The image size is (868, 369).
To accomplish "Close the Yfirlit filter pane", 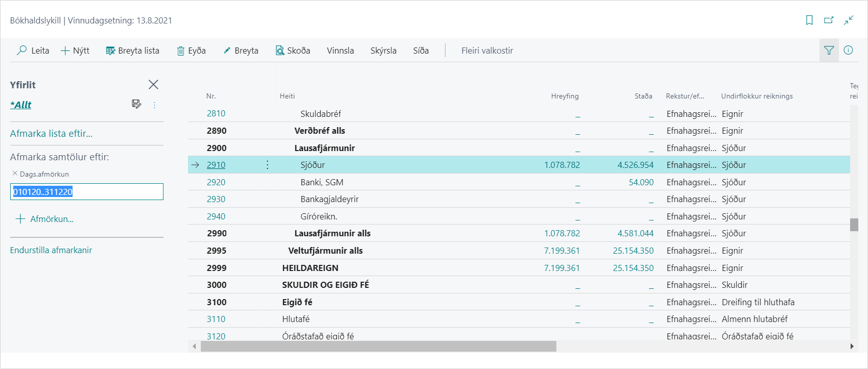I will [153, 85].
